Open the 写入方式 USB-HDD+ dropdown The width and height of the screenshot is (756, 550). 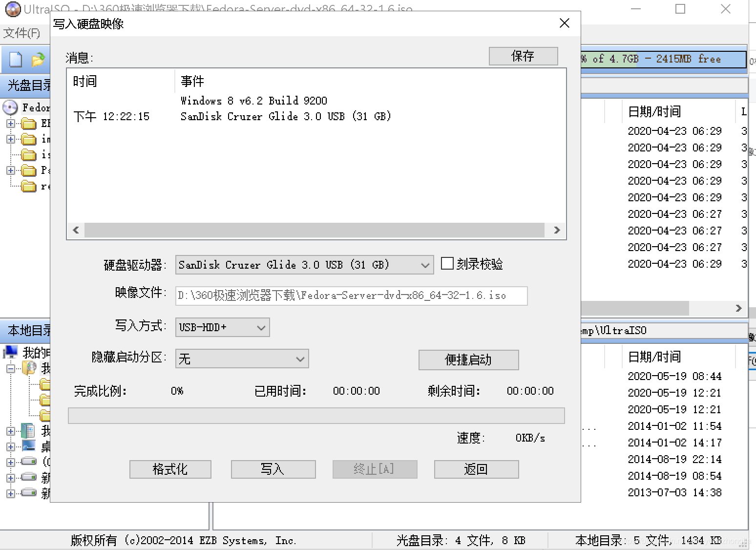[262, 327]
